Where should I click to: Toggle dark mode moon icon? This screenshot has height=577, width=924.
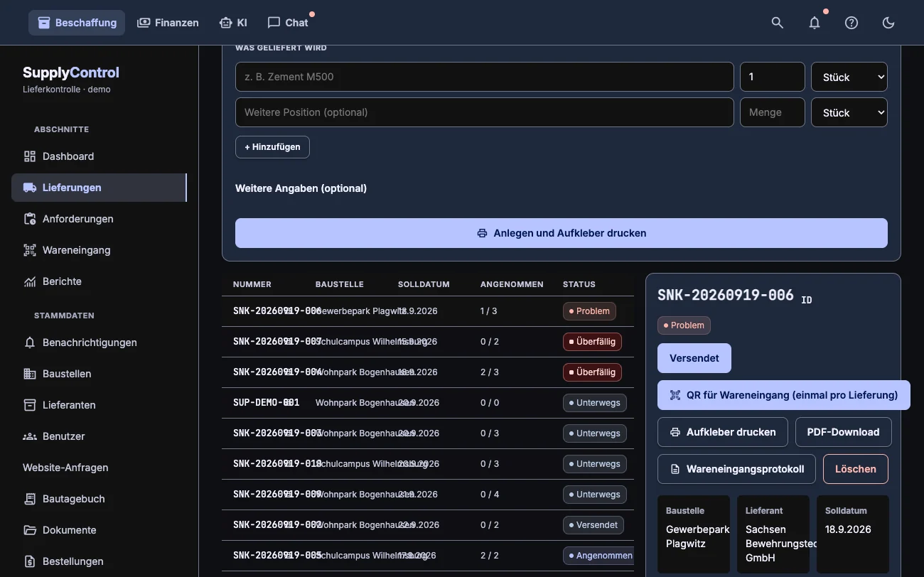888,23
